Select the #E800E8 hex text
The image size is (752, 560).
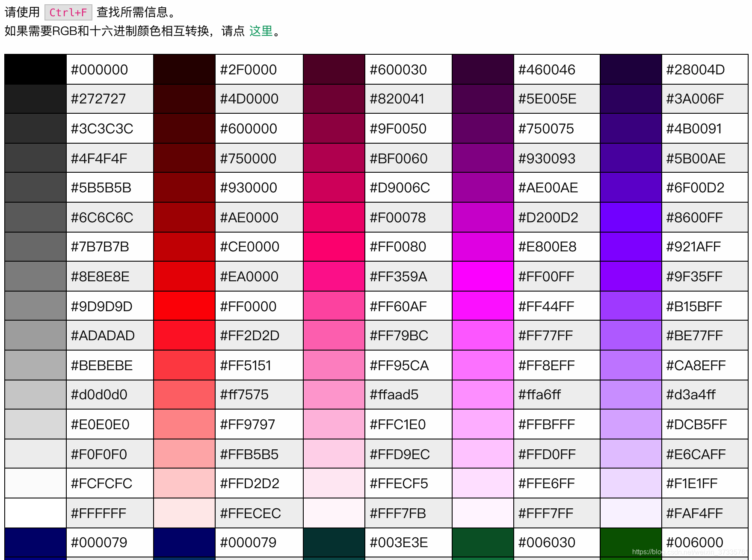pos(547,247)
